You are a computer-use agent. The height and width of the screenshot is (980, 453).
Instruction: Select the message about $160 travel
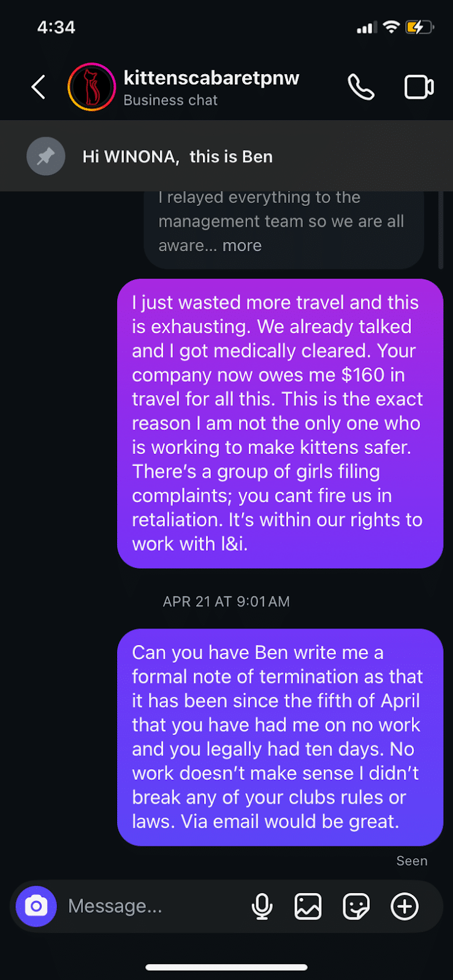coord(280,423)
